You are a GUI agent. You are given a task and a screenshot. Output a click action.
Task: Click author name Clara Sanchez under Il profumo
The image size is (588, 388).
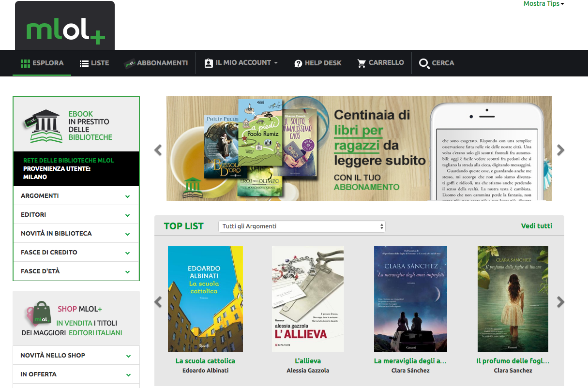[513, 371]
